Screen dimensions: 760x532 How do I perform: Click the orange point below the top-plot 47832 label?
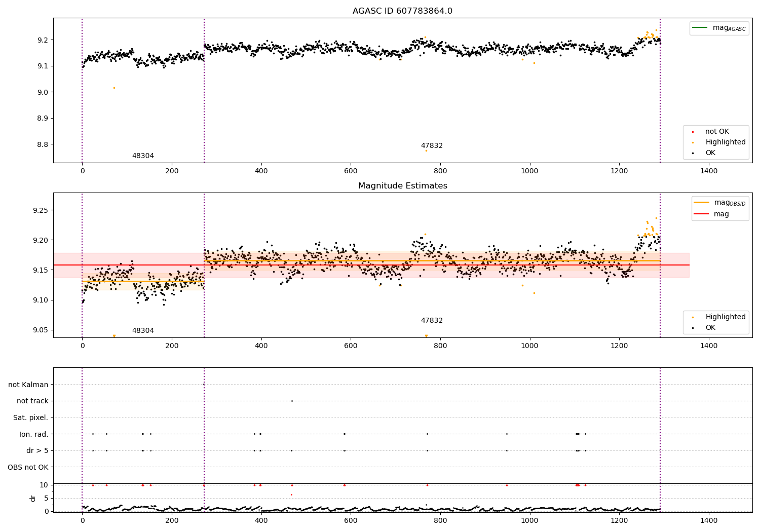[426, 150]
